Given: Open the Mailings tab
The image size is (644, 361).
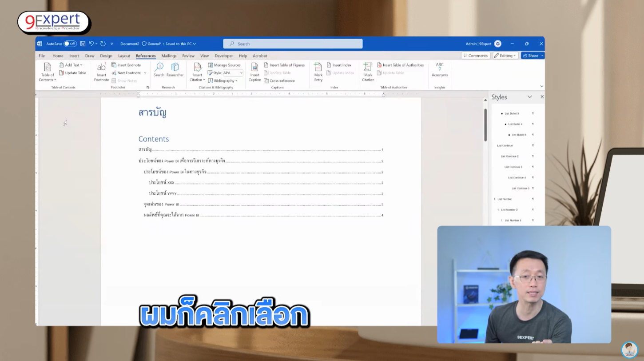Looking at the screenshot, I should pyautogui.click(x=169, y=56).
